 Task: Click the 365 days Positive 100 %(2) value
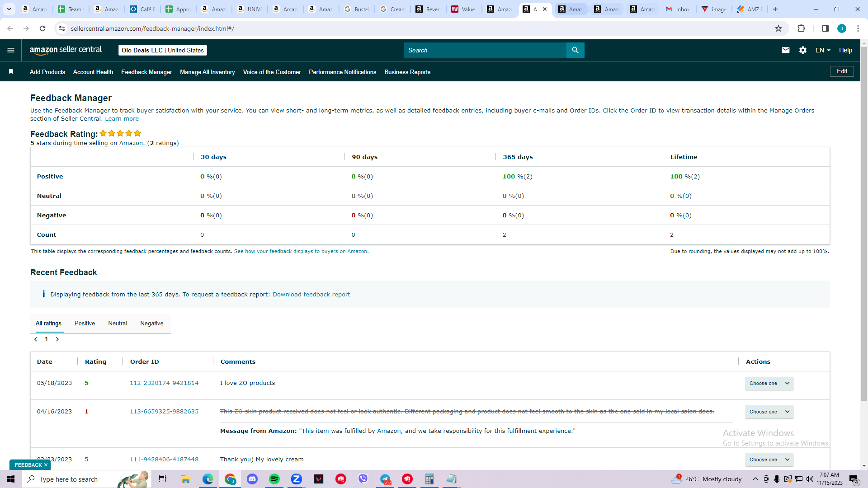coord(517,177)
